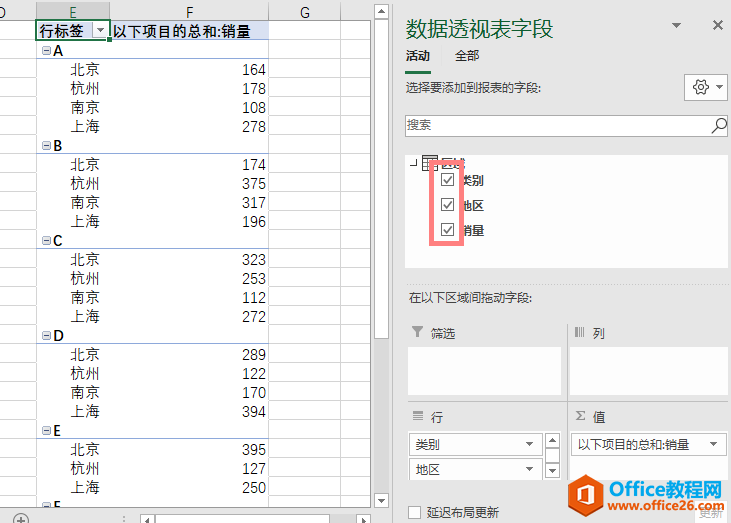Click the sheet vertical scroll up arrow
This screenshot has height=523, width=731.
pyautogui.click(x=381, y=12)
